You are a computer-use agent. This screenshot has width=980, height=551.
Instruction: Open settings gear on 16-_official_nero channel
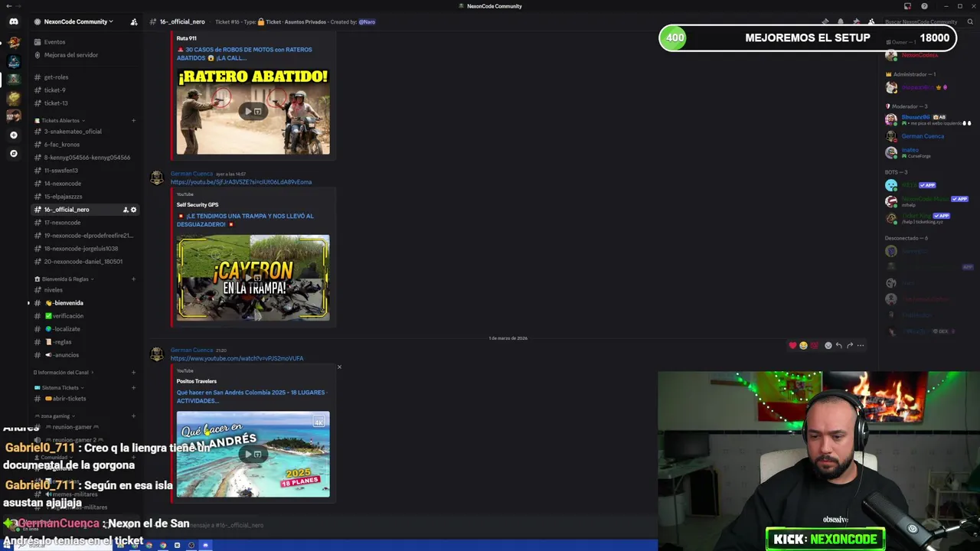(x=133, y=210)
